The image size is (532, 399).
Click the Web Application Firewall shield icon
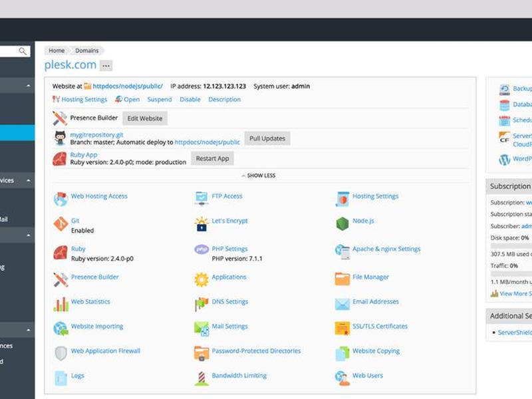(x=61, y=354)
